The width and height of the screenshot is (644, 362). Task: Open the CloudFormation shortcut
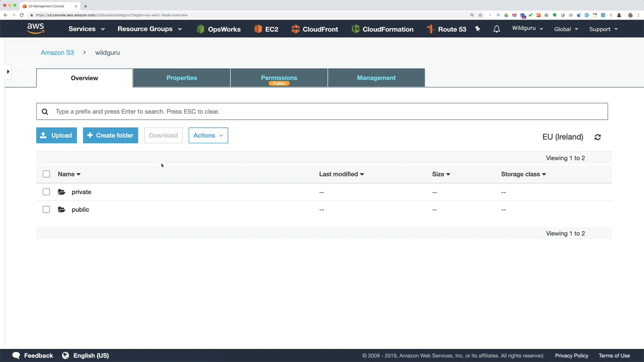point(382,29)
